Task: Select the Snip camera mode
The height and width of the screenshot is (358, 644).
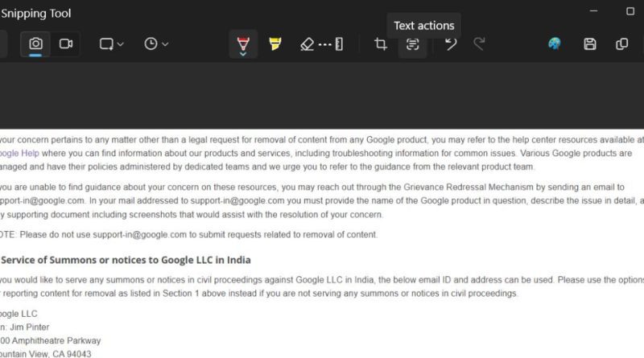Action: [35, 43]
